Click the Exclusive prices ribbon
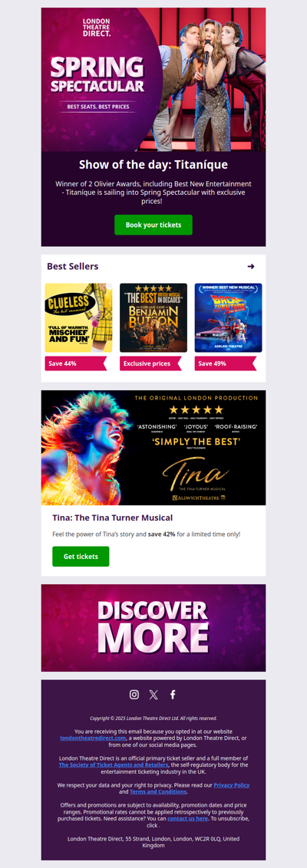This screenshot has width=307, height=868. tap(150, 363)
